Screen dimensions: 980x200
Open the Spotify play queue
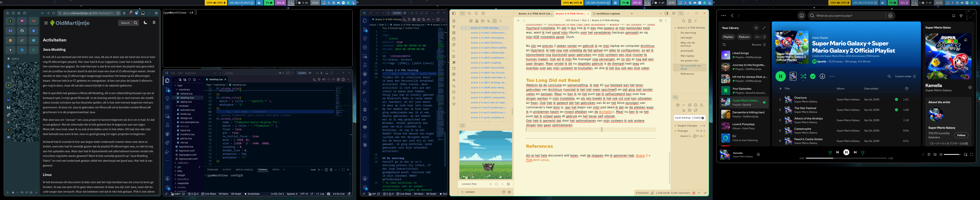[x=929, y=154]
